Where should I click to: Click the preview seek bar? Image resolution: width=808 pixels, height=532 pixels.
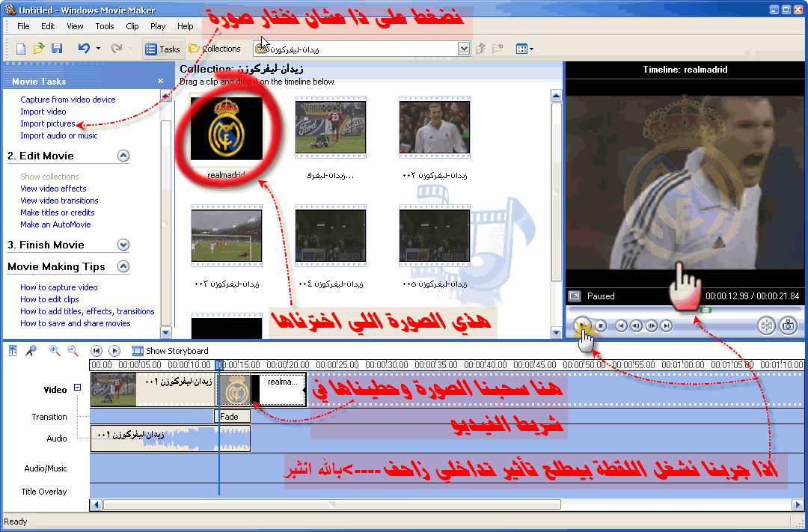[x=685, y=310]
